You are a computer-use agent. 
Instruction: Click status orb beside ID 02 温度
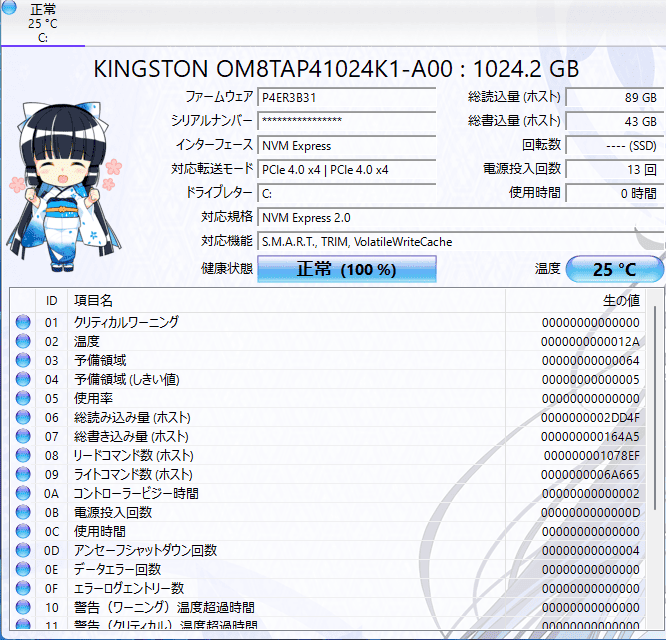click(23, 341)
